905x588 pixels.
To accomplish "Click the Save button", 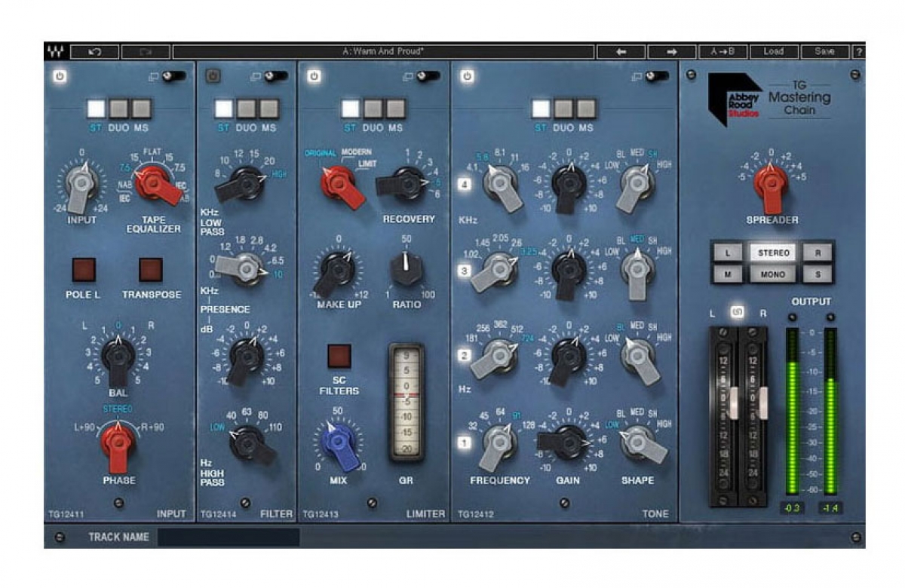I will [x=825, y=51].
